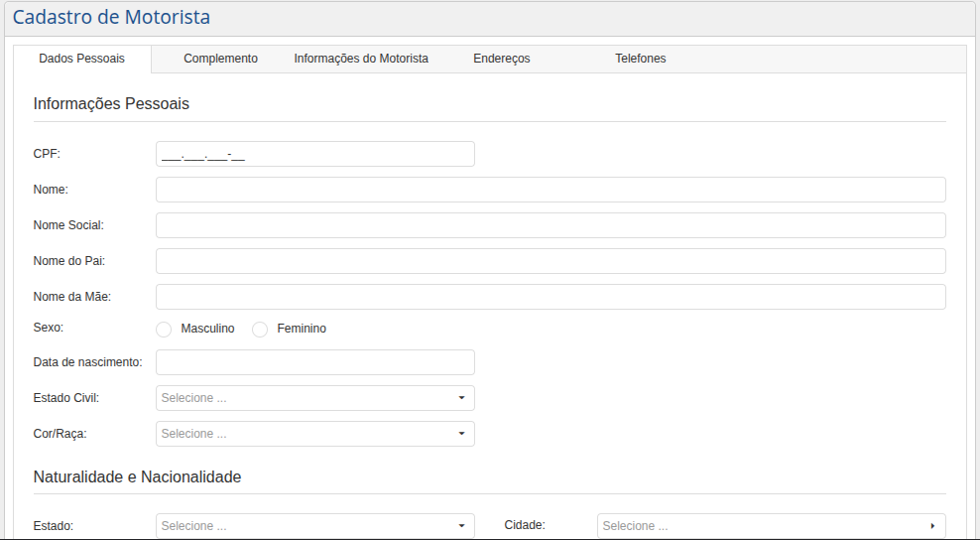Screen dimensions: 980x540
Task: Click the Data de nascimento field
Action: (x=314, y=362)
